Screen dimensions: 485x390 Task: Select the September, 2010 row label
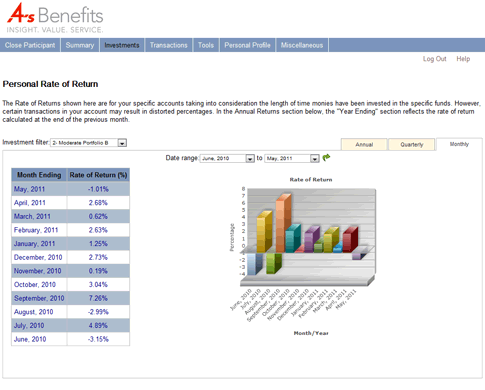(39, 299)
